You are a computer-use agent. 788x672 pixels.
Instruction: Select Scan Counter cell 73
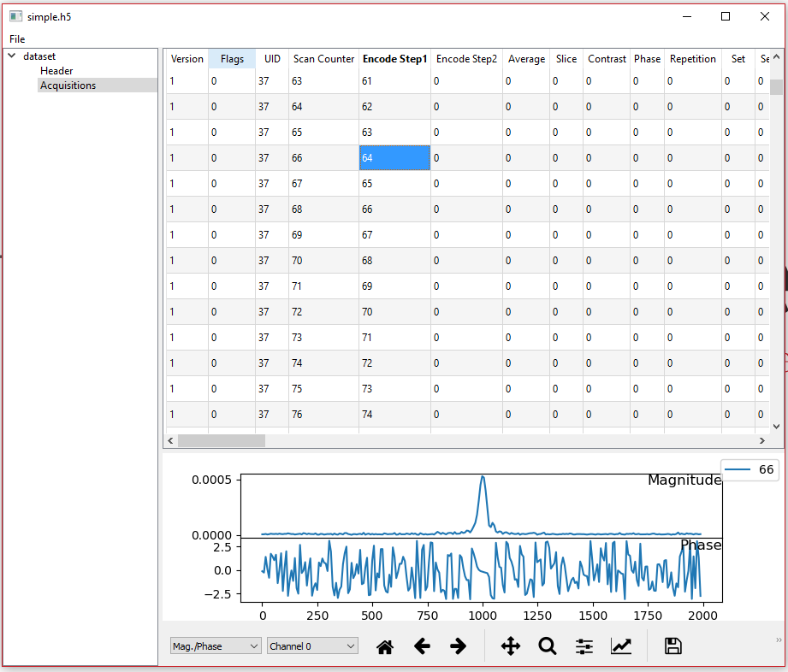[x=323, y=337]
